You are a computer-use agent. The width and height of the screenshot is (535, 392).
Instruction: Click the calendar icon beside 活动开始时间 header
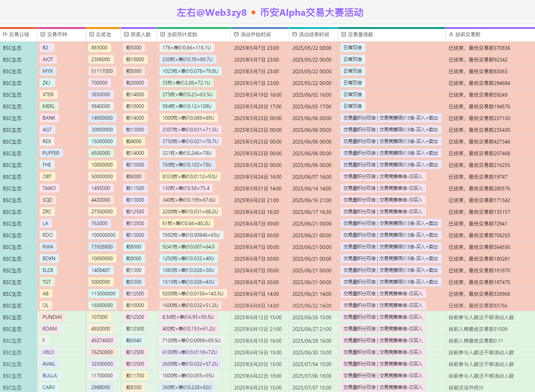pos(236,34)
